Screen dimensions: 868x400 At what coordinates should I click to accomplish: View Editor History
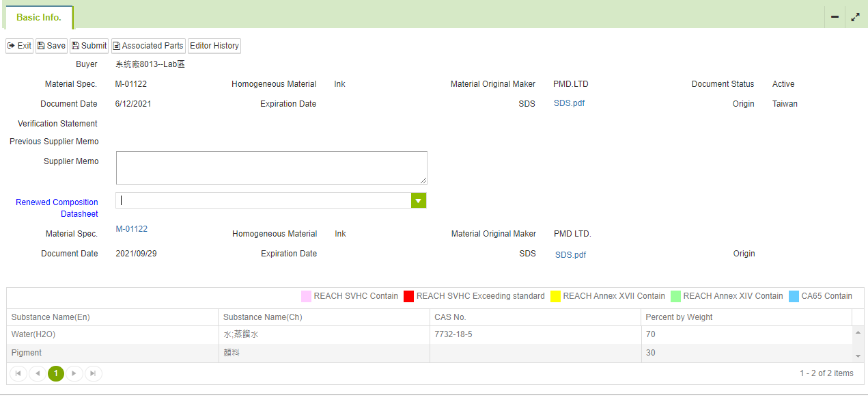[214, 46]
